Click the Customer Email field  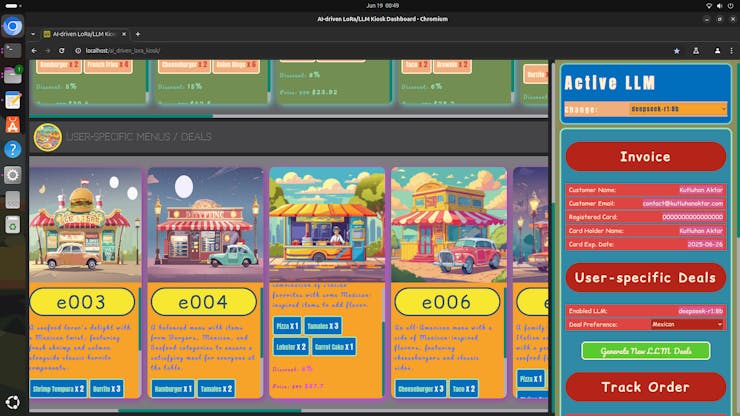(x=646, y=204)
